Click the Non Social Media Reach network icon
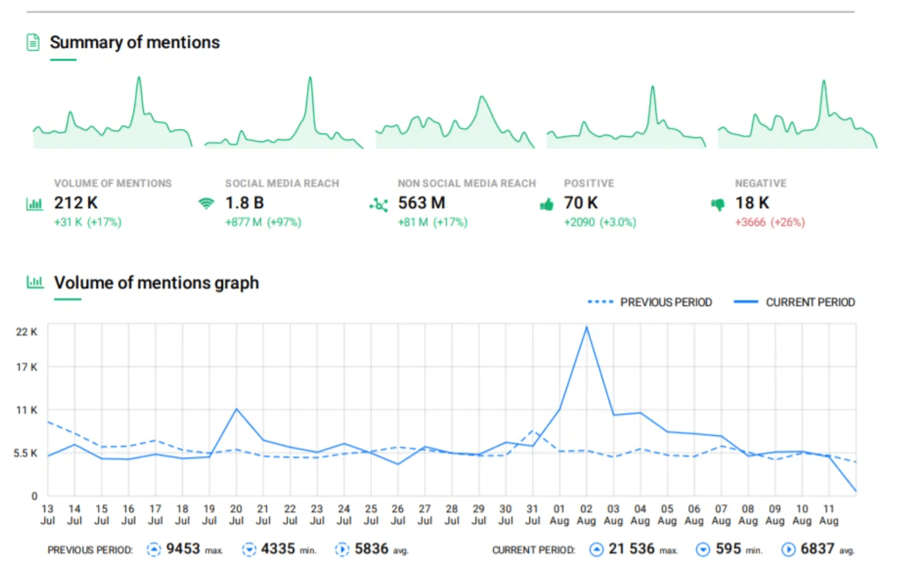 click(x=379, y=205)
